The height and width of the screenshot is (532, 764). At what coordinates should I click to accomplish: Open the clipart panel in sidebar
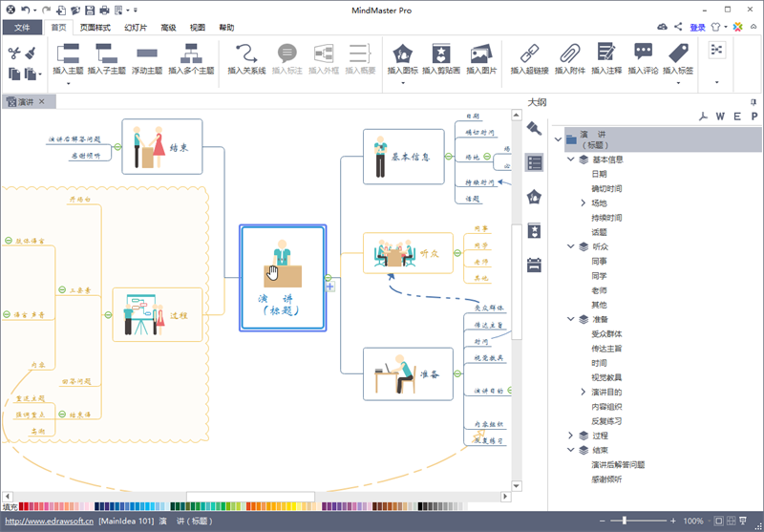535,231
